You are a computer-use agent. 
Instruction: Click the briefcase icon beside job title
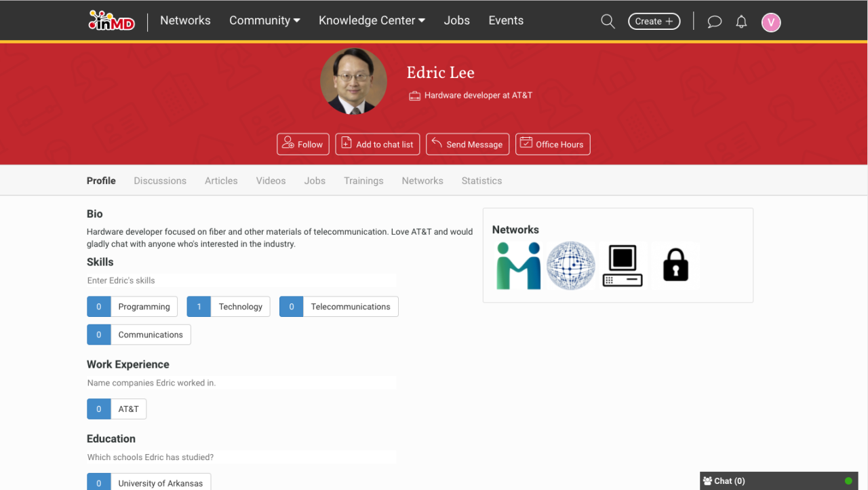tap(414, 96)
